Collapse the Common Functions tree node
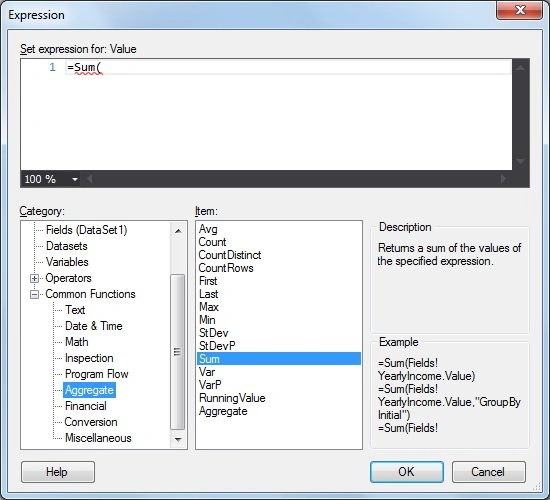 pyautogui.click(x=34, y=294)
